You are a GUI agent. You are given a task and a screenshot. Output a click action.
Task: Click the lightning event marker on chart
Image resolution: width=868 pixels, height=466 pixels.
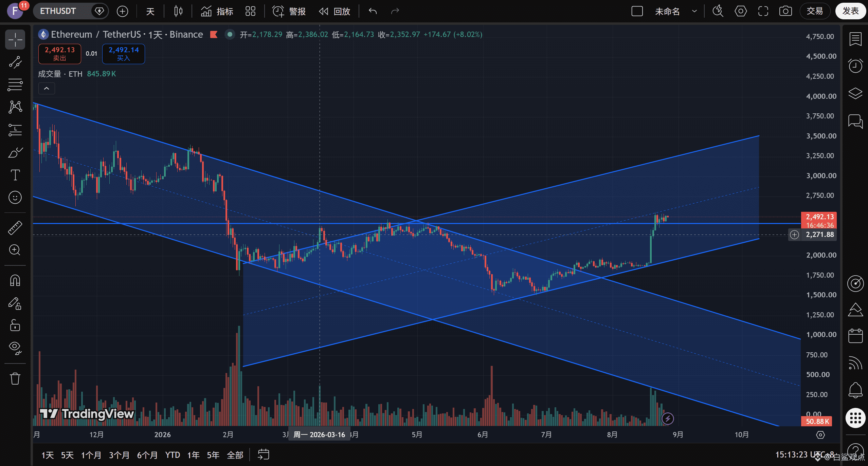[668, 418]
